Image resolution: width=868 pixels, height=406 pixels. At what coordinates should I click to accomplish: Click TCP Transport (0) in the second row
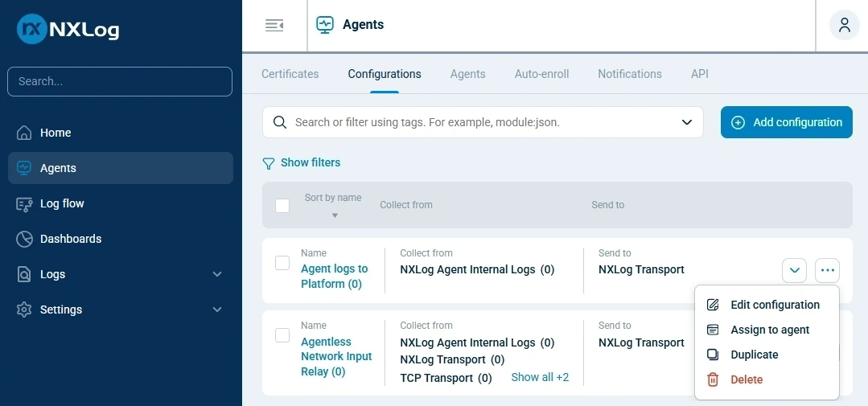(x=446, y=379)
